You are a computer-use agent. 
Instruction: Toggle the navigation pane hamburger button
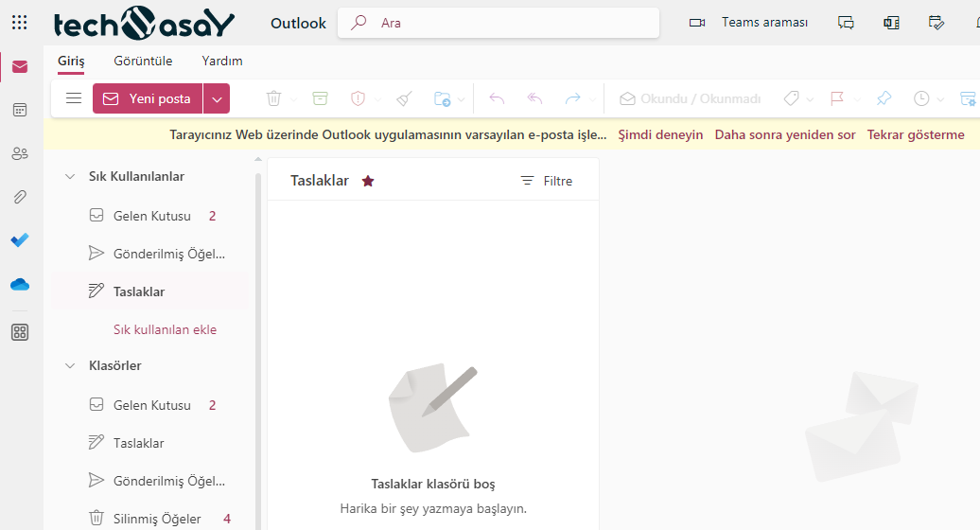pyautogui.click(x=74, y=98)
